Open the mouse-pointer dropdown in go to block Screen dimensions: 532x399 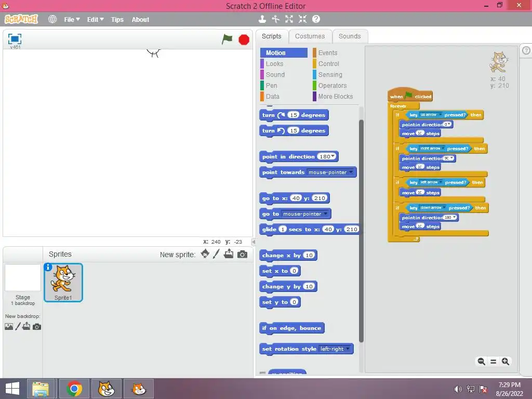click(x=326, y=214)
